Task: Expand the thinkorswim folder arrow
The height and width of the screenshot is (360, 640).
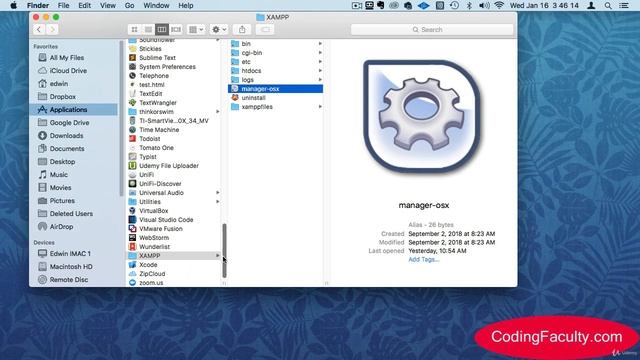Action: (x=218, y=111)
